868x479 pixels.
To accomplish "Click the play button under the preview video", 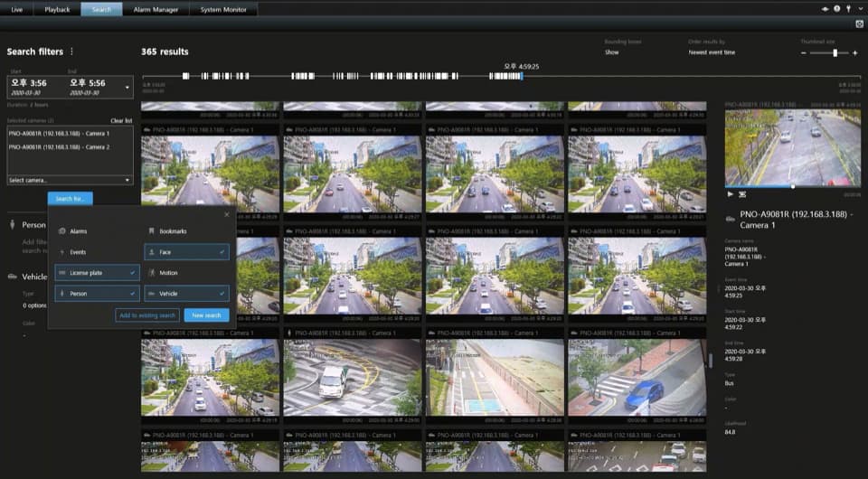I will tap(731, 194).
